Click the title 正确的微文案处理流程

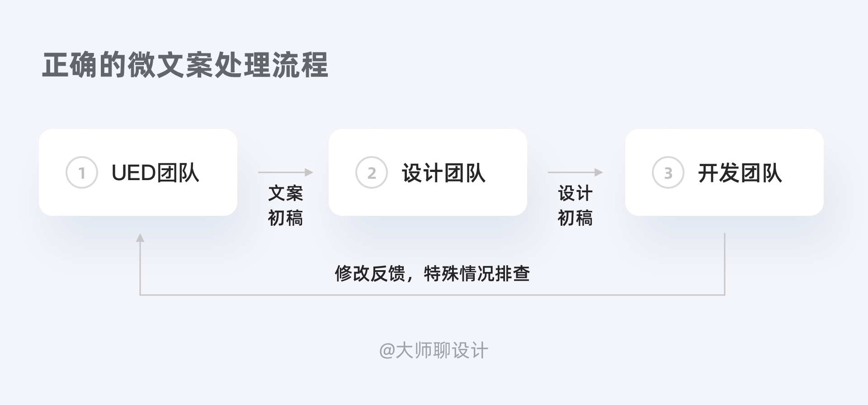[x=185, y=65]
